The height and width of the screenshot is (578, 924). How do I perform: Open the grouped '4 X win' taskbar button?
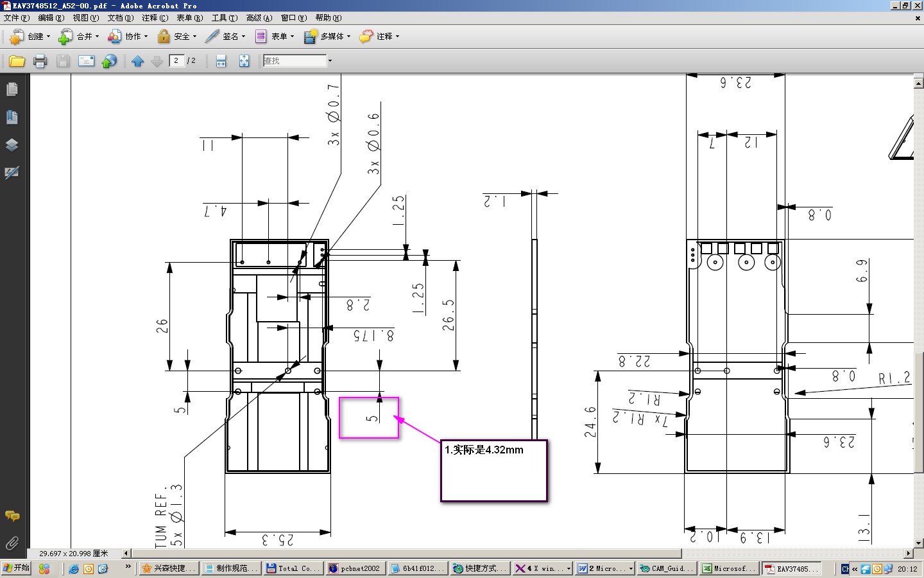542,568
